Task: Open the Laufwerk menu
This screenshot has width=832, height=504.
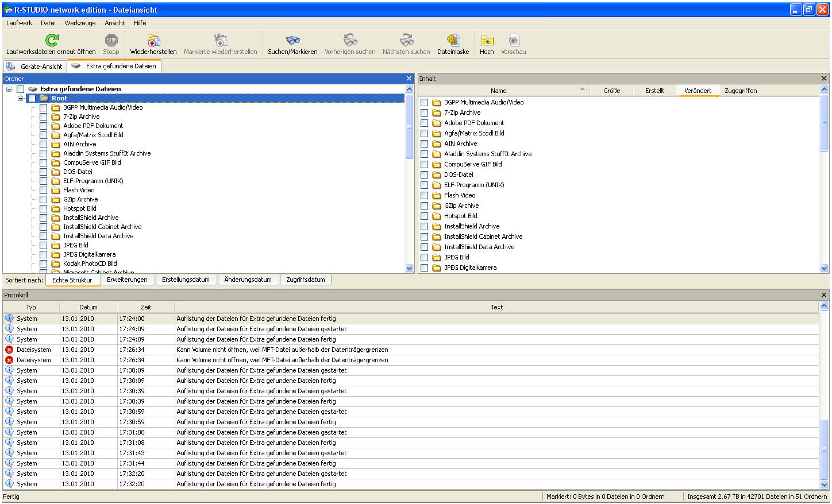Action: click(19, 23)
